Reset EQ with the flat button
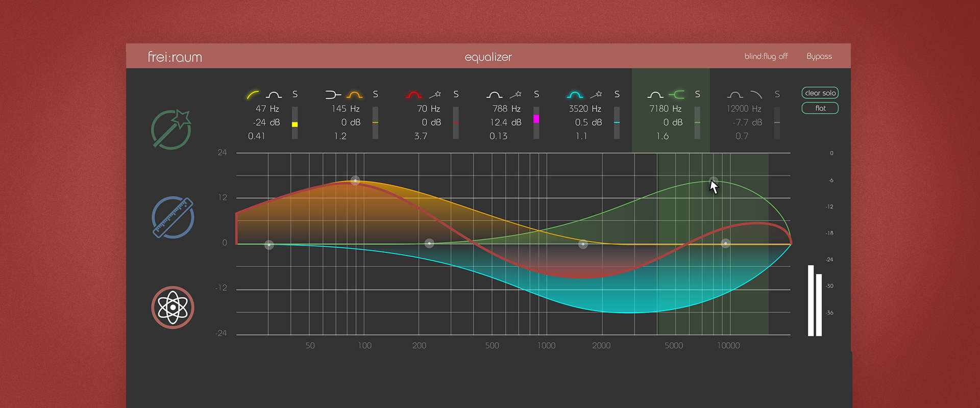Viewport: 980px width, 408px height. click(820, 108)
